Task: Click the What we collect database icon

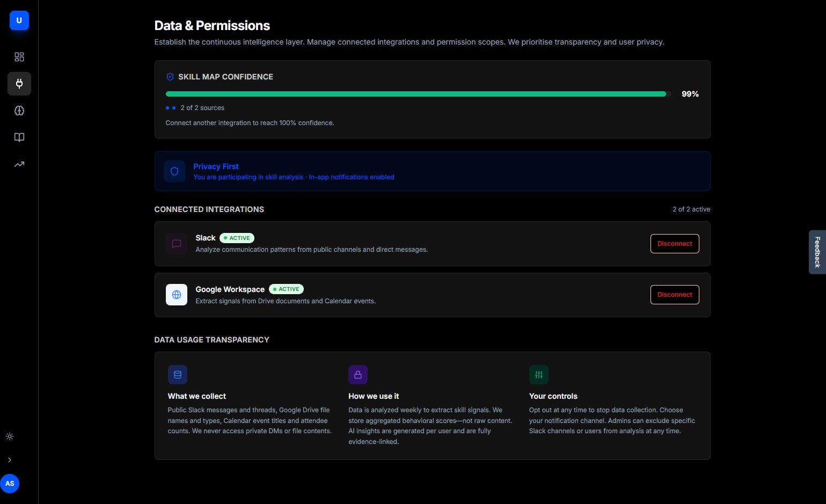Action: click(178, 375)
